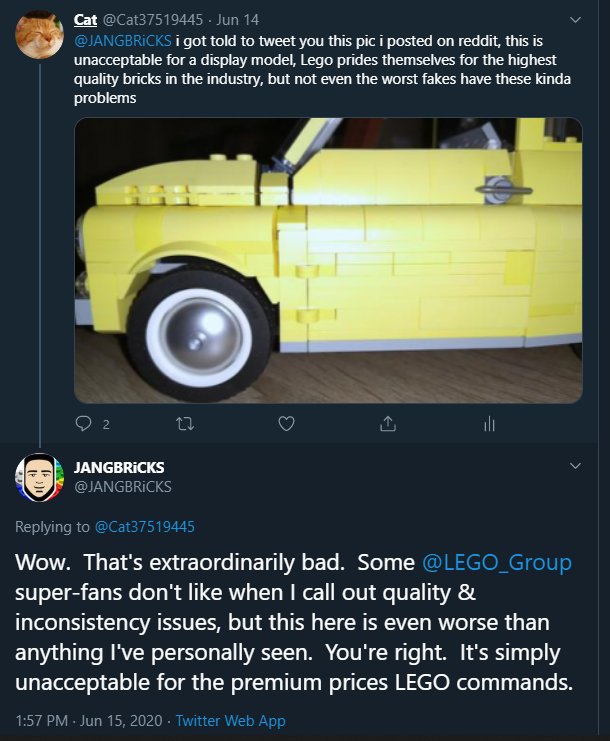
Task: Click Cat's orange cat profile avatar
Action: click(40, 34)
